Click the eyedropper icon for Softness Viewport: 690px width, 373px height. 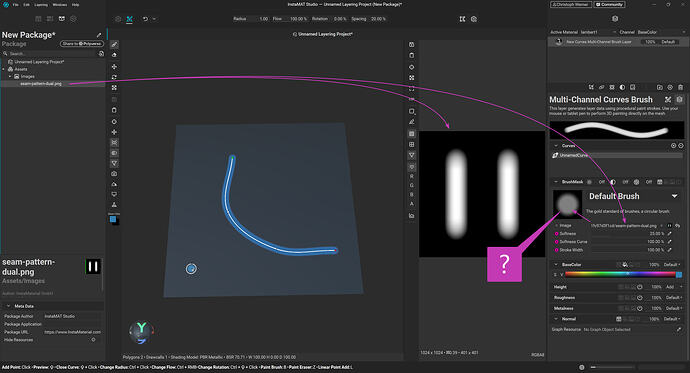pyautogui.click(x=670, y=234)
